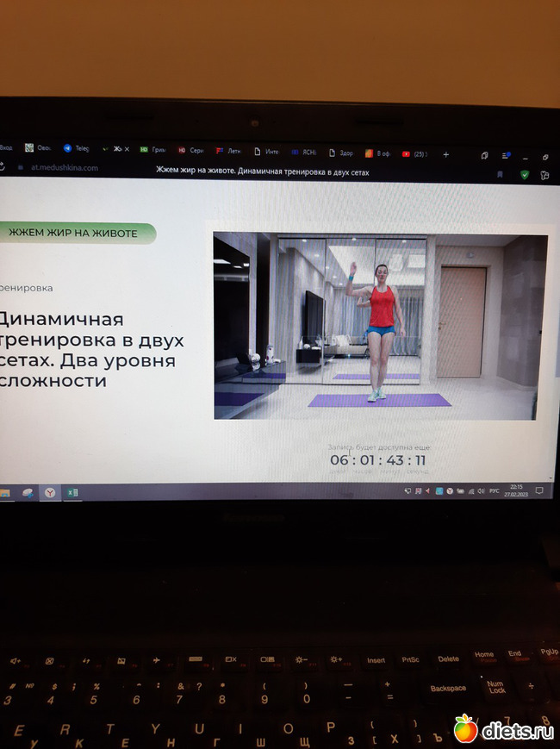Open a new browser tab
This screenshot has width=560, height=749.
(445, 154)
